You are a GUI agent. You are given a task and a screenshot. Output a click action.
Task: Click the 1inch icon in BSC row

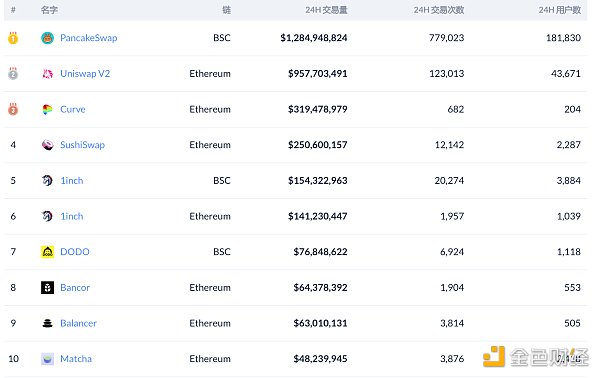point(47,181)
